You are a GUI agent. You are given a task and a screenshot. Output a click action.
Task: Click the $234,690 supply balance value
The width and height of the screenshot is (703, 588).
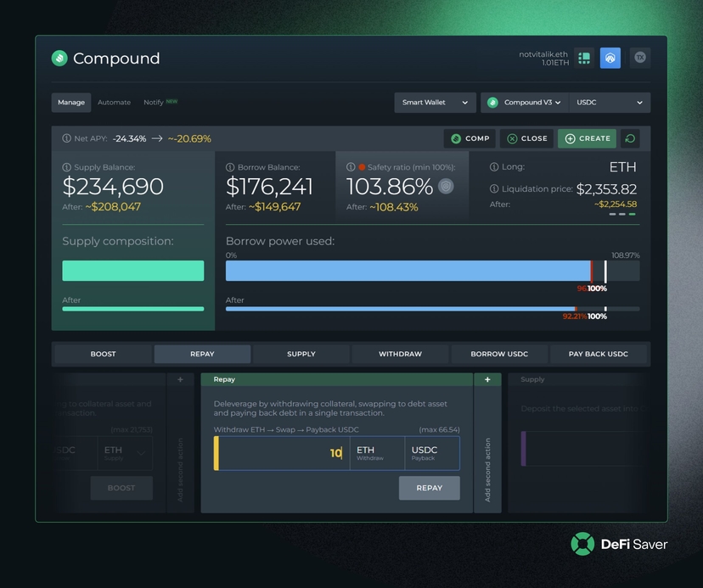(x=113, y=187)
